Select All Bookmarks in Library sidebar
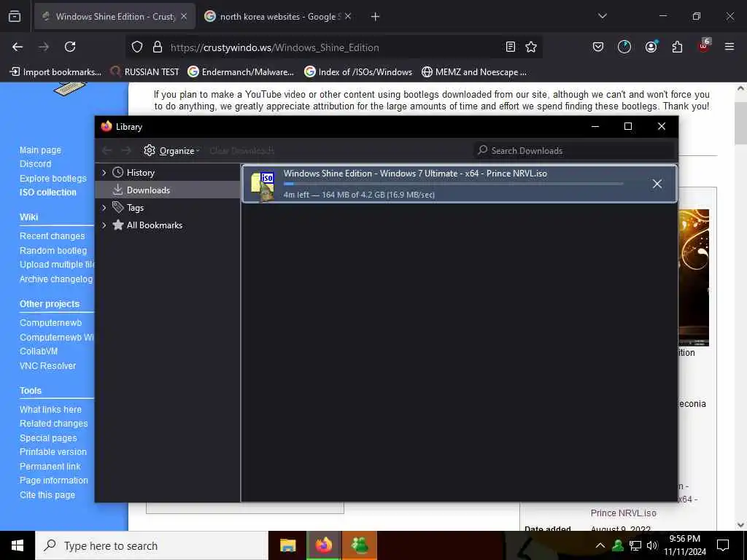This screenshot has height=560, width=747. coord(154,225)
